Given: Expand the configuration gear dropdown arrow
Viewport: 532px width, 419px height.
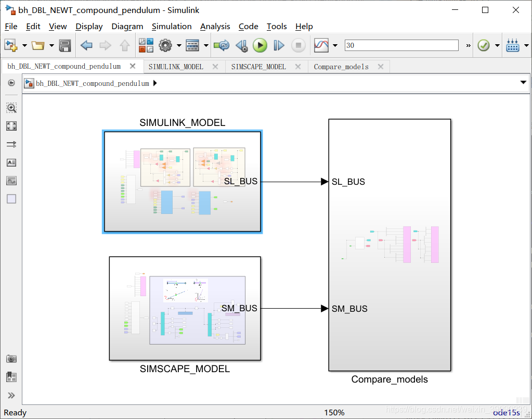Looking at the screenshot, I should pos(179,45).
